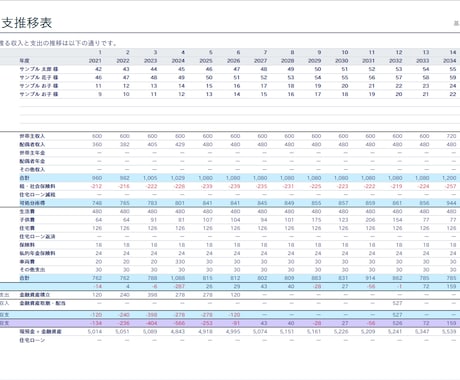
Task: Select the その他収入 row label
Action: coord(32,169)
